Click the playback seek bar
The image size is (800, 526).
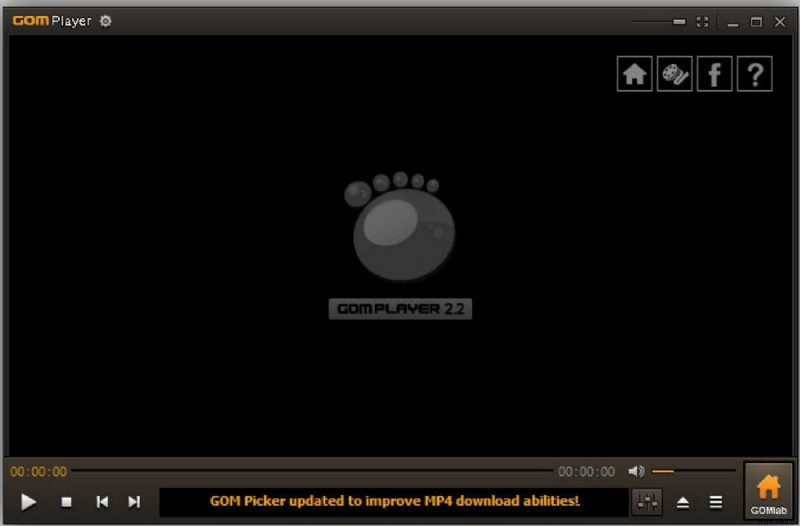[x=312, y=471]
